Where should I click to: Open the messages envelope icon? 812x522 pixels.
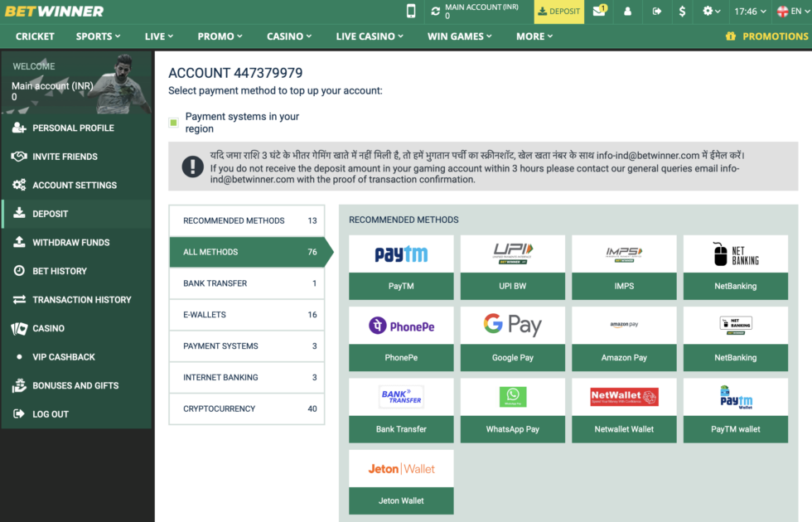[599, 11]
